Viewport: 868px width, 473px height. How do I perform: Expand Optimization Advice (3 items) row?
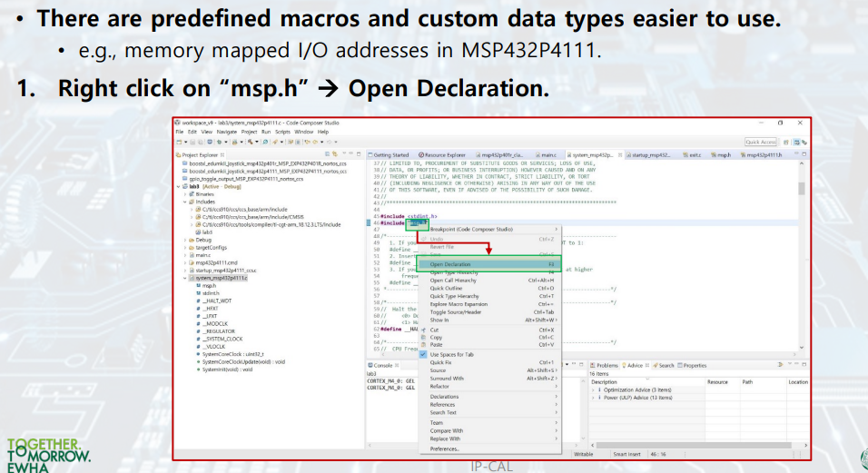pyautogui.click(x=594, y=390)
